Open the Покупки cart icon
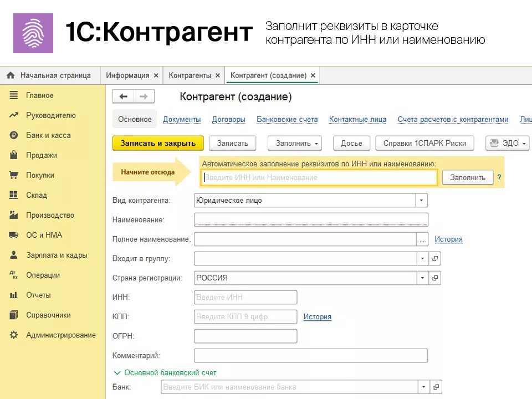The height and width of the screenshot is (399, 532). click(x=13, y=175)
